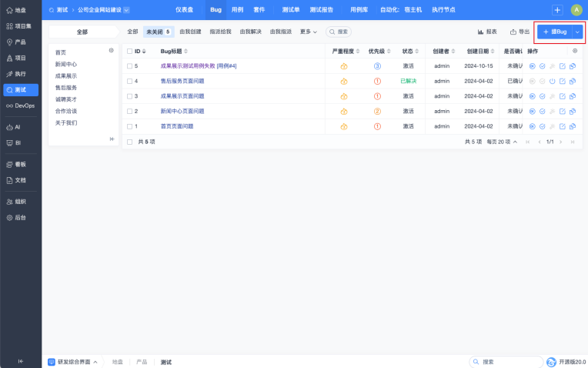This screenshot has width=588, height=368.
Task: Open module settings gear in left panel
Action: (112, 50)
